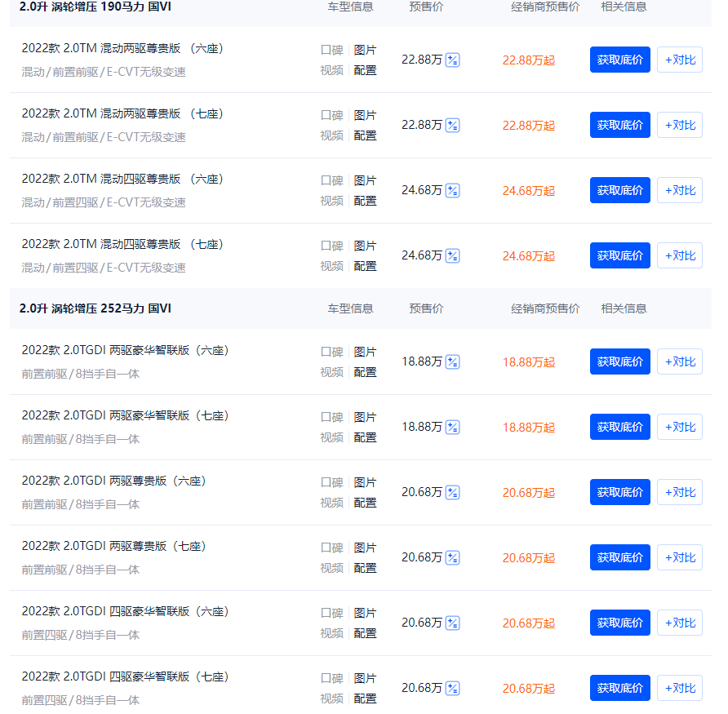Toggle +对比 for 四驱豪华智联版 七座
This screenshot has width=728, height=714.
point(680,688)
